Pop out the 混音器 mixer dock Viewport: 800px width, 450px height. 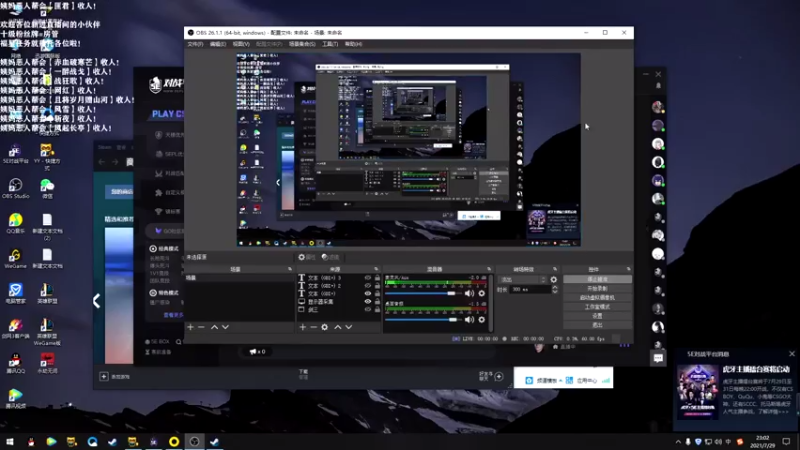point(489,269)
